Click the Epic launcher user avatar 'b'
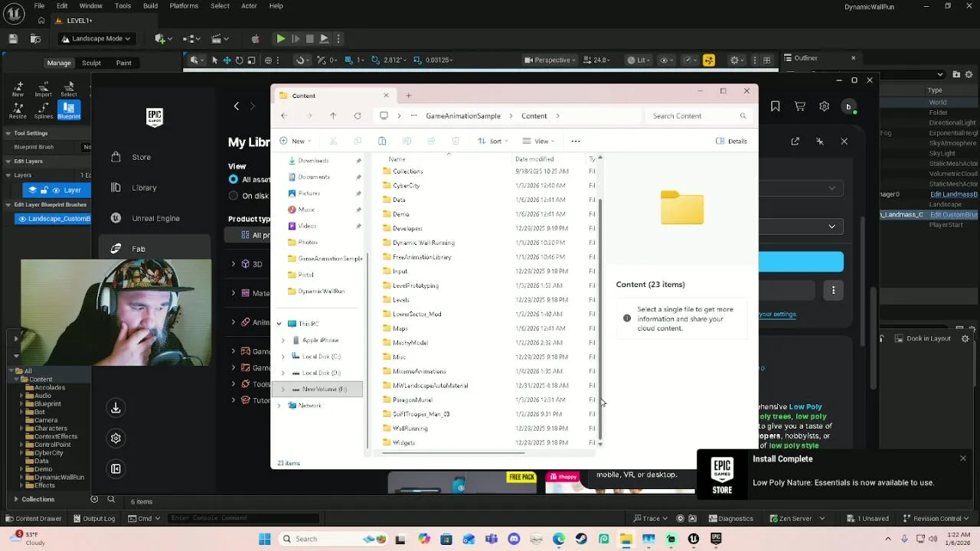The height and width of the screenshot is (551, 980). [848, 106]
